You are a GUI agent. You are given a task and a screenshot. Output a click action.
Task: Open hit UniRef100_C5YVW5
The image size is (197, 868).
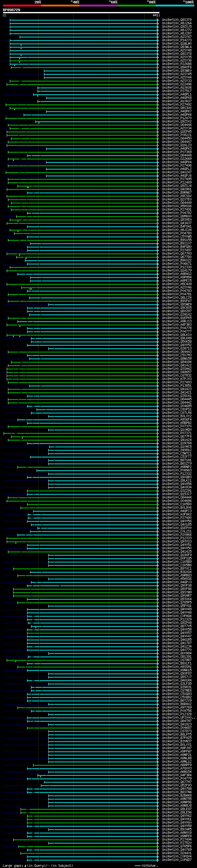coord(177,237)
